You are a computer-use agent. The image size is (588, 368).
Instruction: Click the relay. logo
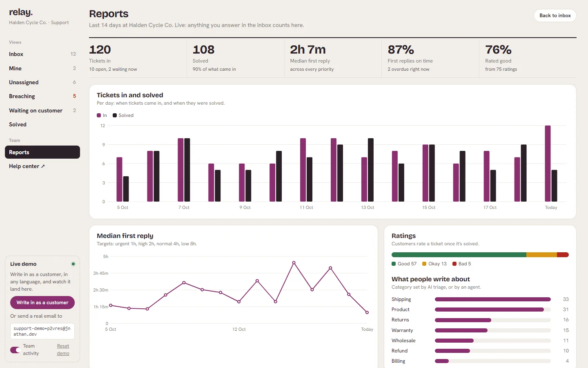click(x=21, y=12)
